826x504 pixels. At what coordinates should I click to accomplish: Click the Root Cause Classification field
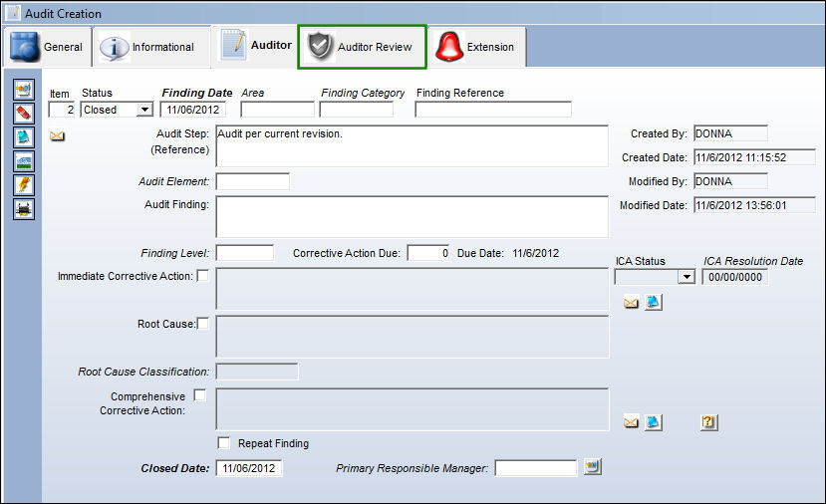pos(257,372)
